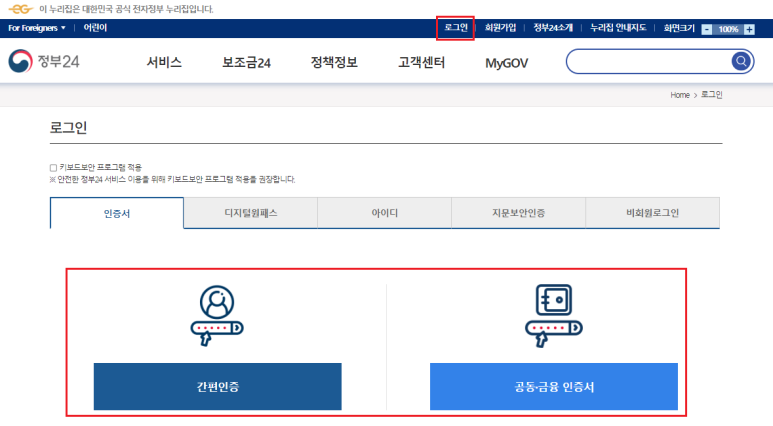The width and height of the screenshot is (773, 426).
Task: Click the 로그인 breadcrumb text
Action: [711, 95]
